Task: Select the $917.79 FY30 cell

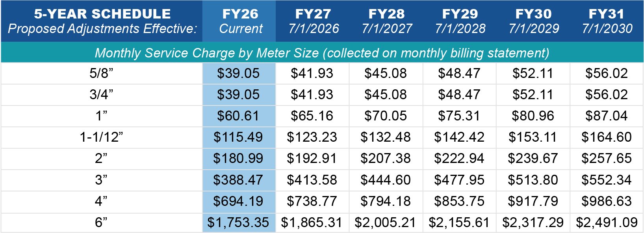Action: point(533,201)
